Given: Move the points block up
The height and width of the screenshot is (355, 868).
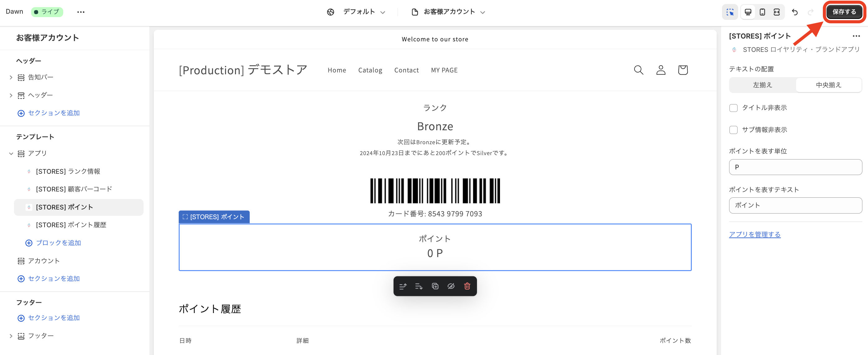Looking at the screenshot, I should pos(403,286).
